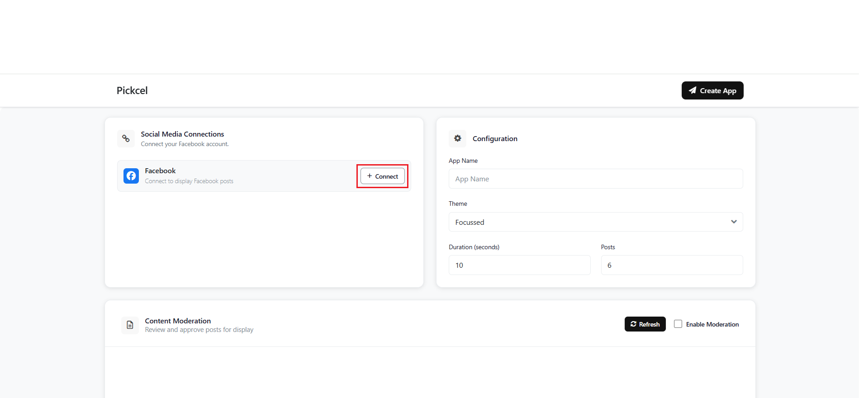This screenshot has height=398, width=868.
Task: Click the plus icon on the Connect button
Action: click(x=370, y=176)
